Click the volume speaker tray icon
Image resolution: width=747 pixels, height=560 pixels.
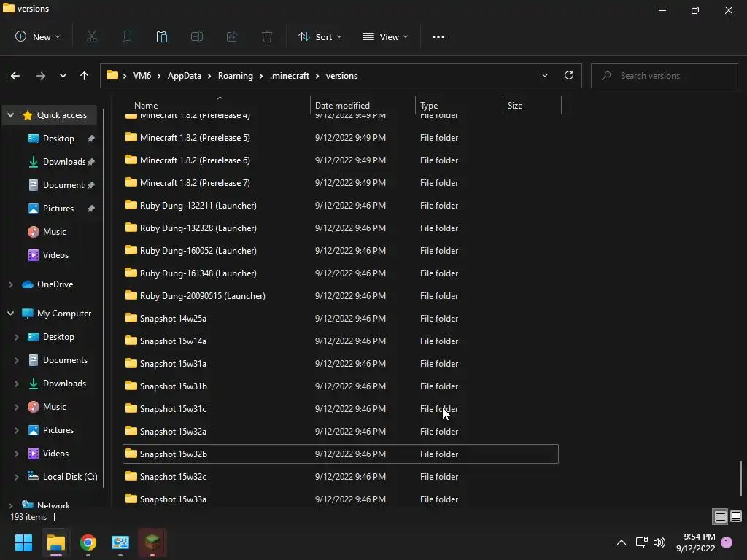point(659,542)
